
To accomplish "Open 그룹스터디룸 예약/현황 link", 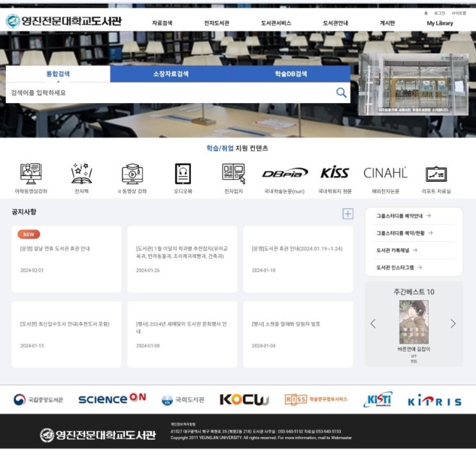I will click(404, 233).
